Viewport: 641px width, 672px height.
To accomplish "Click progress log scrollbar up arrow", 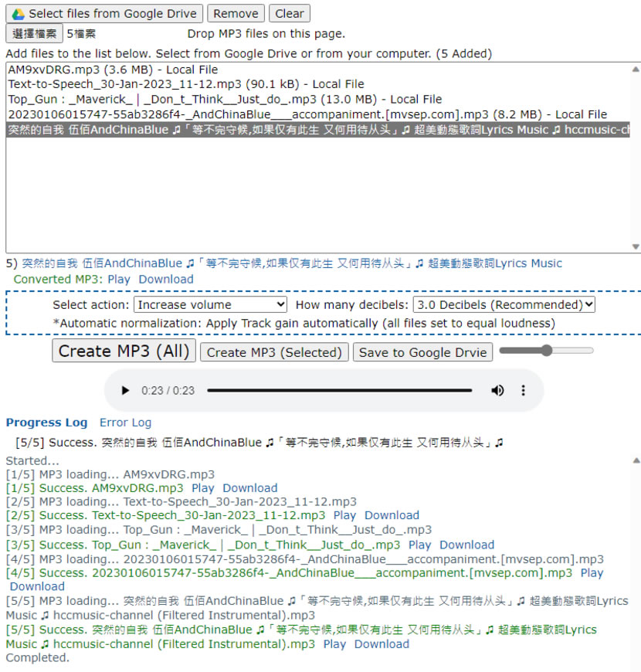I will coord(636,460).
